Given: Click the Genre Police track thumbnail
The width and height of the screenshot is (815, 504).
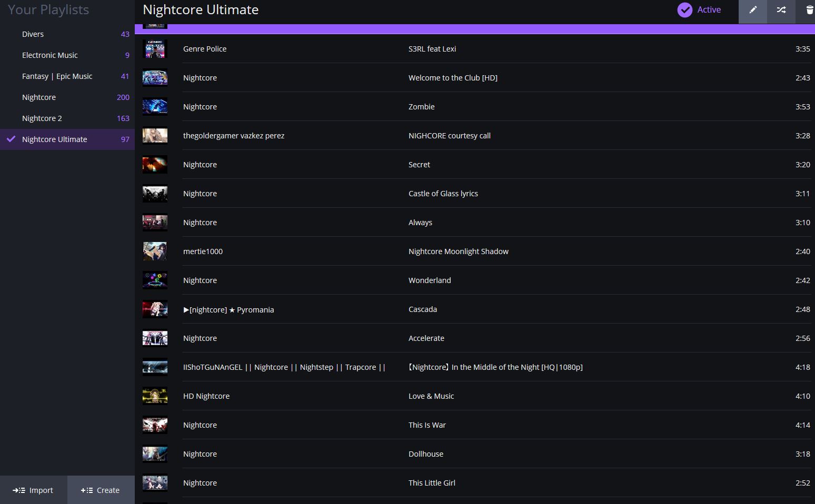Looking at the screenshot, I should click(x=155, y=49).
